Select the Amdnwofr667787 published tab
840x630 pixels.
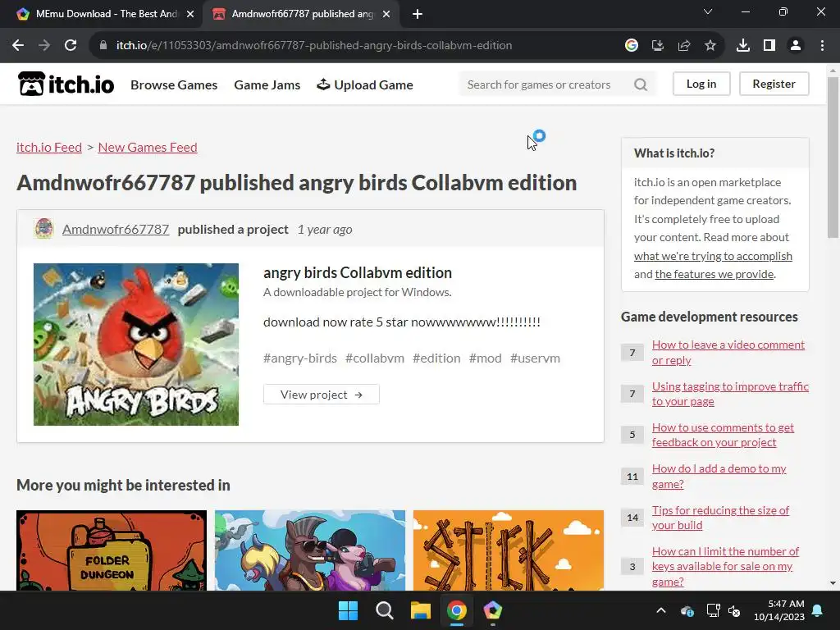(301, 14)
